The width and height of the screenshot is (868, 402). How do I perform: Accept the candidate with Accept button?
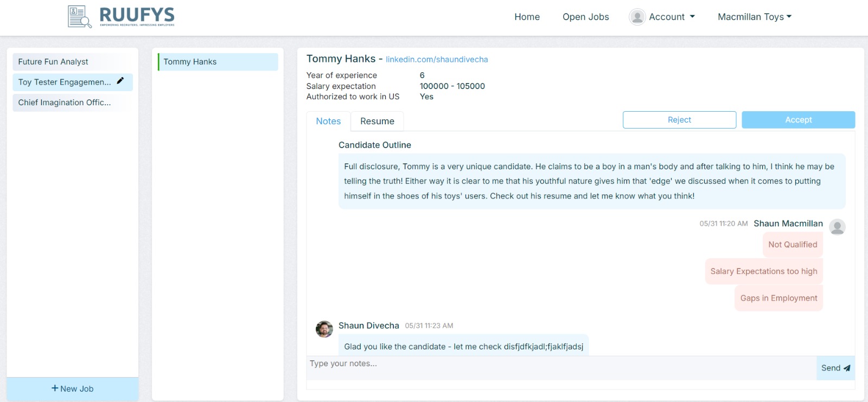[799, 120]
